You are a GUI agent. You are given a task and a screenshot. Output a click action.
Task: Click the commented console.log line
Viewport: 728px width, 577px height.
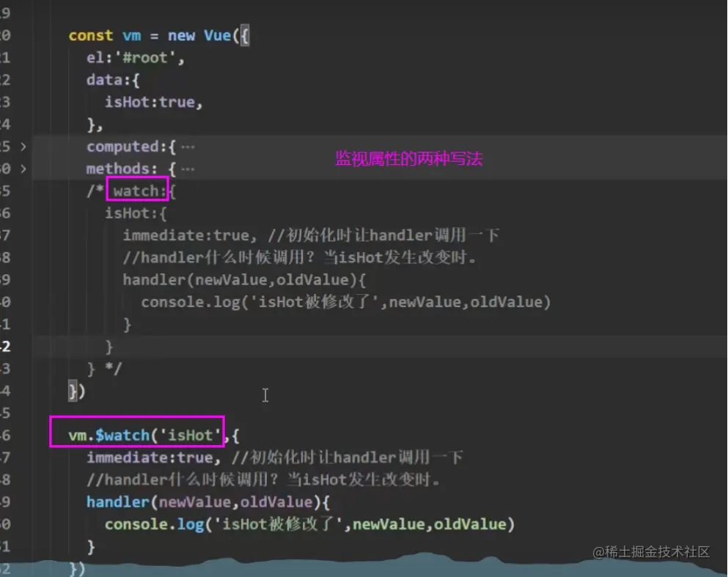pos(346,302)
